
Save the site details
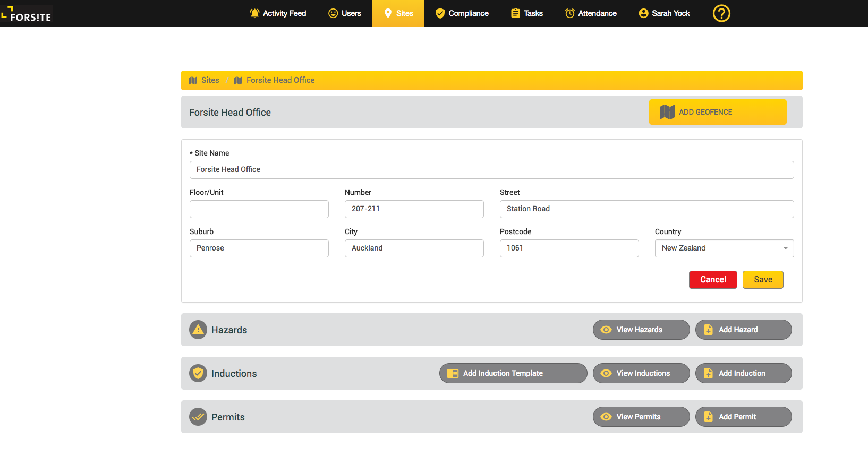point(763,280)
